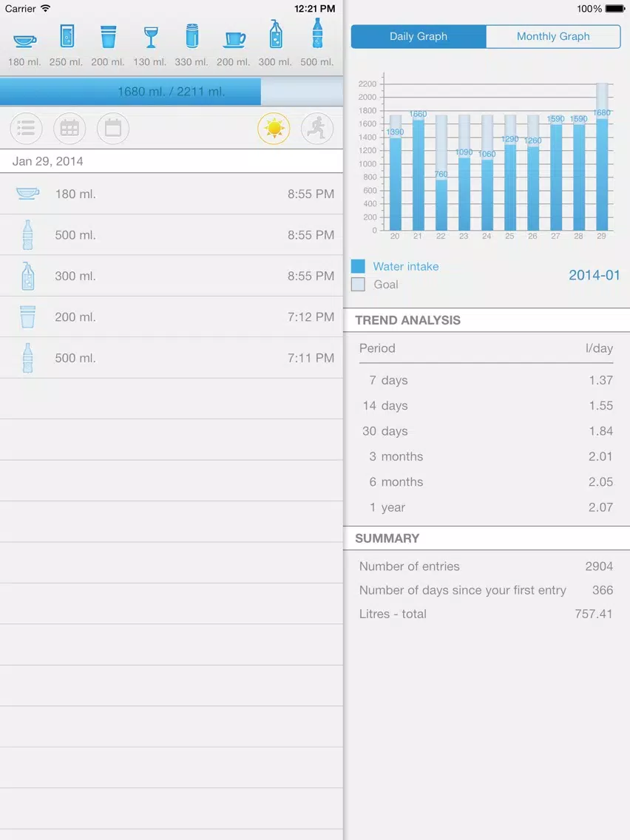Switch to the Monthly Graph tab

pyautogui.click(x=553, y=36)
